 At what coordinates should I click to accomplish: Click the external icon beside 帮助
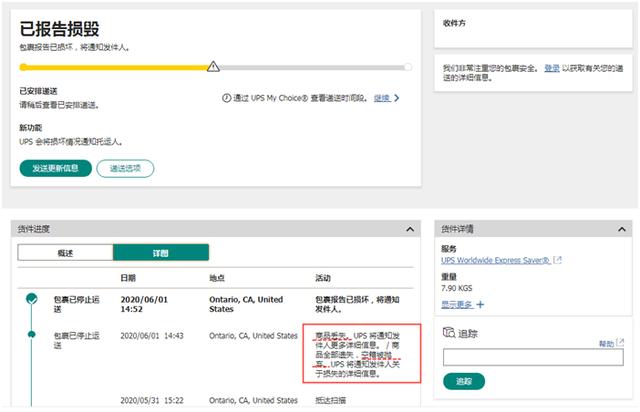(620, 343)
